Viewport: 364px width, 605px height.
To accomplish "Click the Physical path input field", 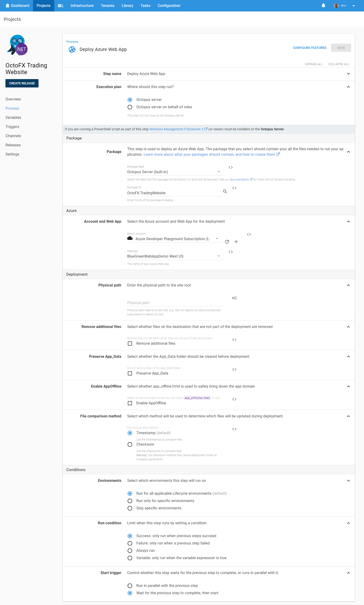I will [x=175, y=303].
